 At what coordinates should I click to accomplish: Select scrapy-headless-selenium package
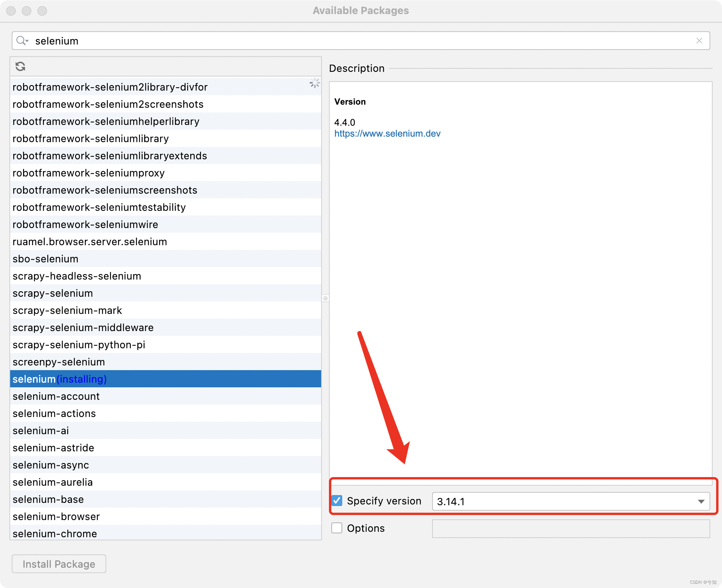click(x=166, y=276)
